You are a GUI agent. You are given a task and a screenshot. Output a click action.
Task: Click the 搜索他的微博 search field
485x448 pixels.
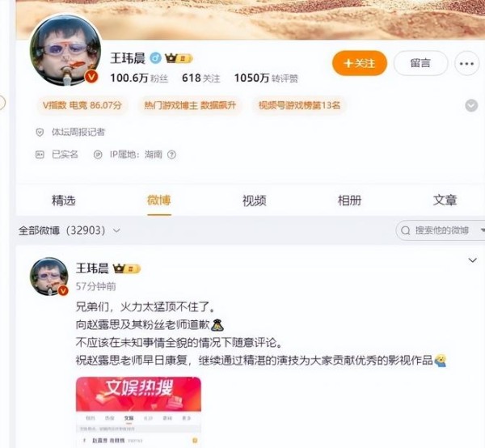(x=441, y=230)
